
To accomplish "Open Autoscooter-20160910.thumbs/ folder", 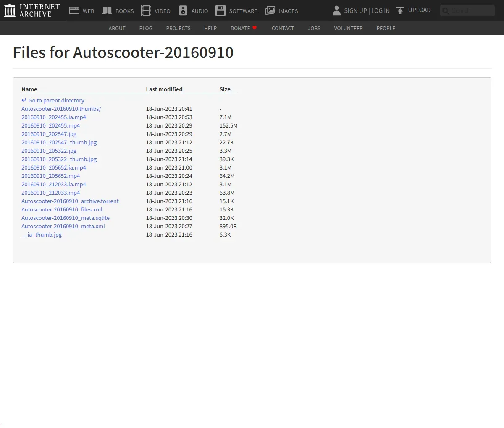I will click(x=61, y=109).
